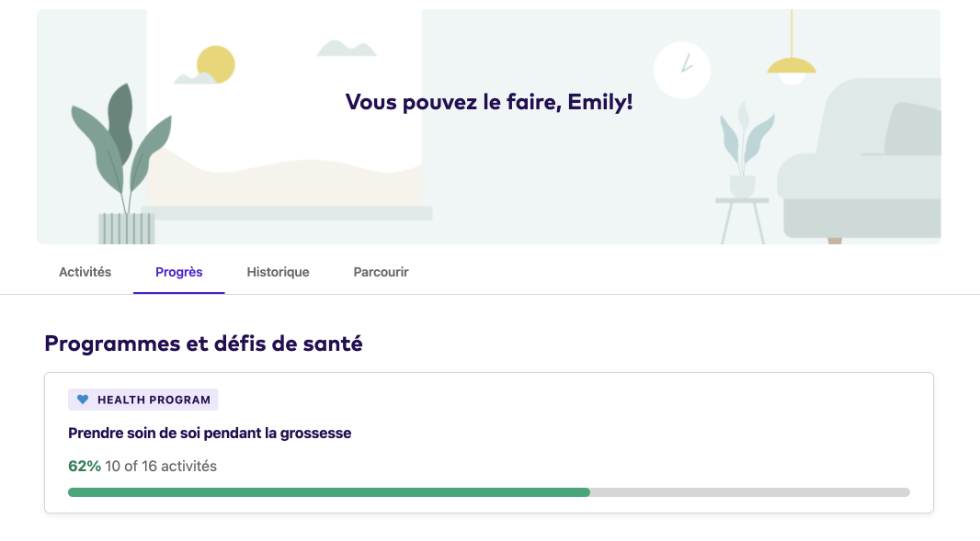
Task: Open the Progrès tab
Action: (x=178, y=272)
